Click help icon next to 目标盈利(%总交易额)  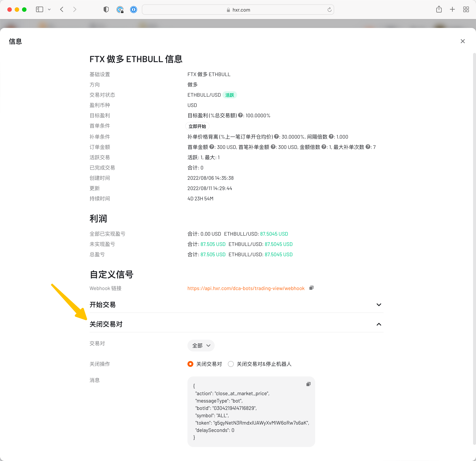click(x=240, y=115)
